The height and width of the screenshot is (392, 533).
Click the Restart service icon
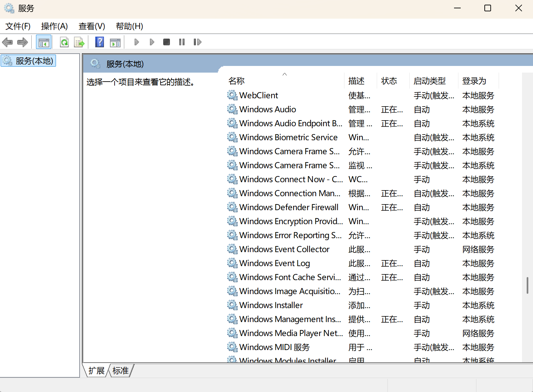coord(198,42)
